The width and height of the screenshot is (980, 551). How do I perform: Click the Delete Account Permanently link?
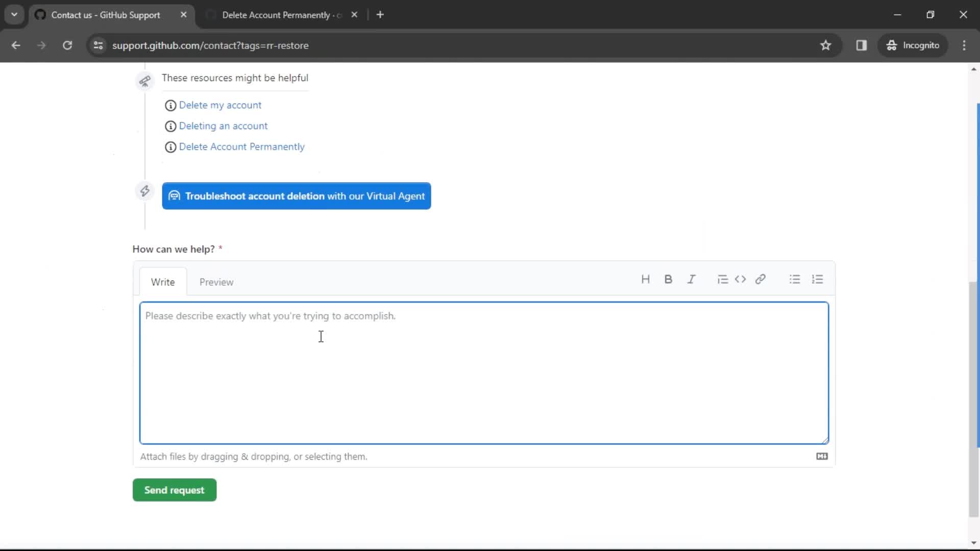click(241, 146)
